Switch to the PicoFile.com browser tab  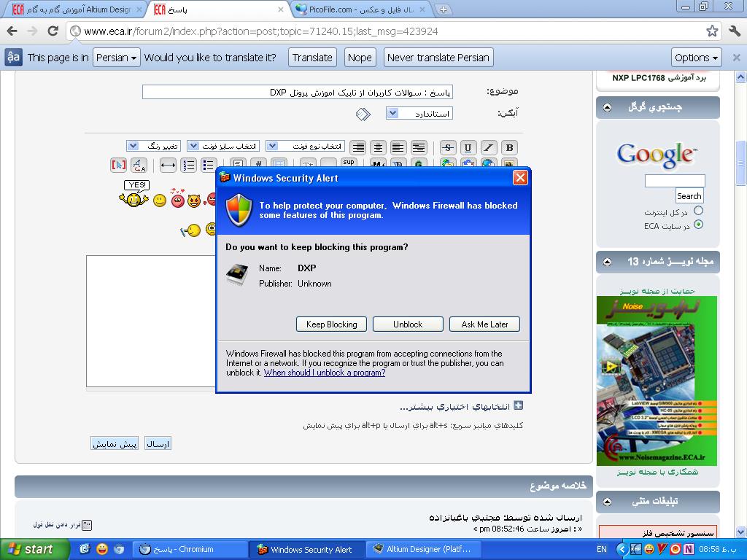point(360,9)
